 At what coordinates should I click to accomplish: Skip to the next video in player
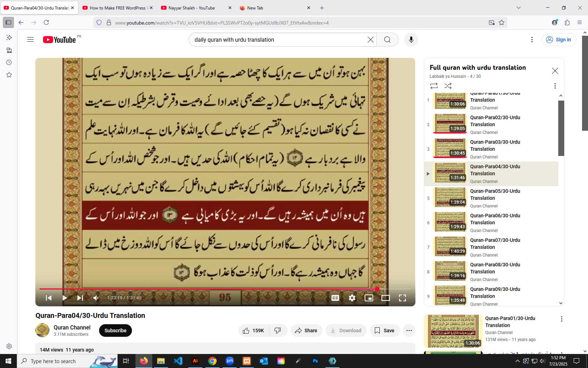(80, 298)
